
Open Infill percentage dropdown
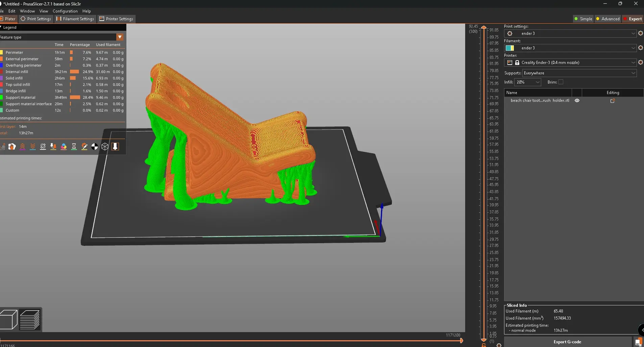click(x=528, y=82)
